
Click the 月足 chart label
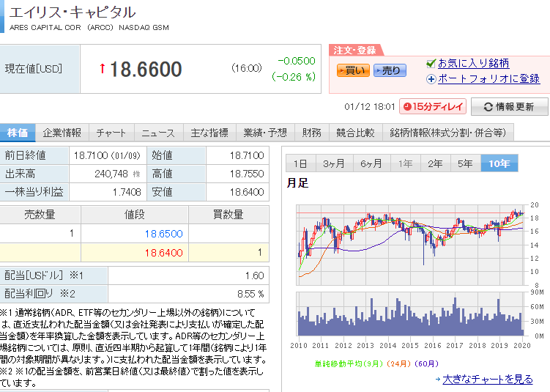[297, 183]
